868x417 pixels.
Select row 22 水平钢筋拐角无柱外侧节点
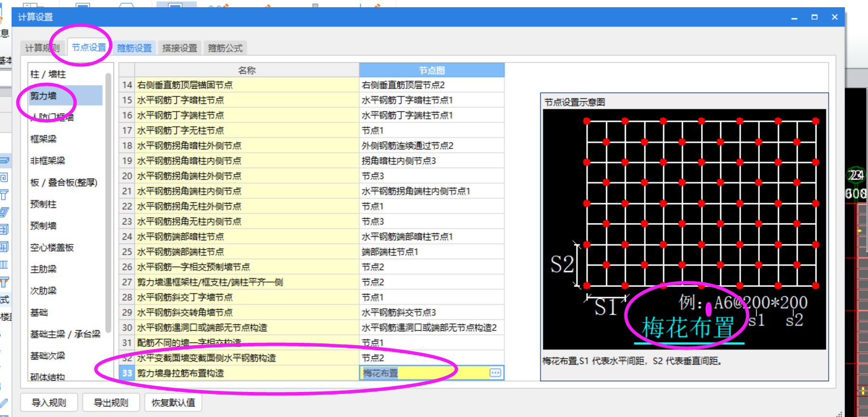point(247,206)
